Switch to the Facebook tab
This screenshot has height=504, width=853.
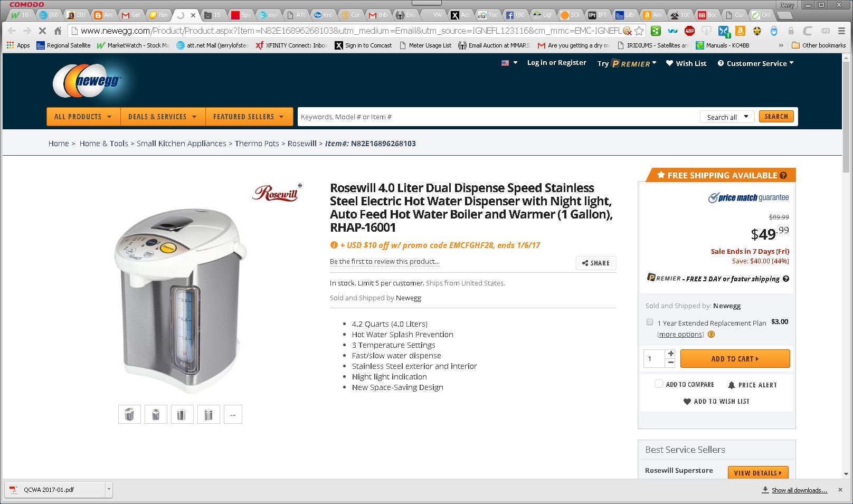point(516,15)
